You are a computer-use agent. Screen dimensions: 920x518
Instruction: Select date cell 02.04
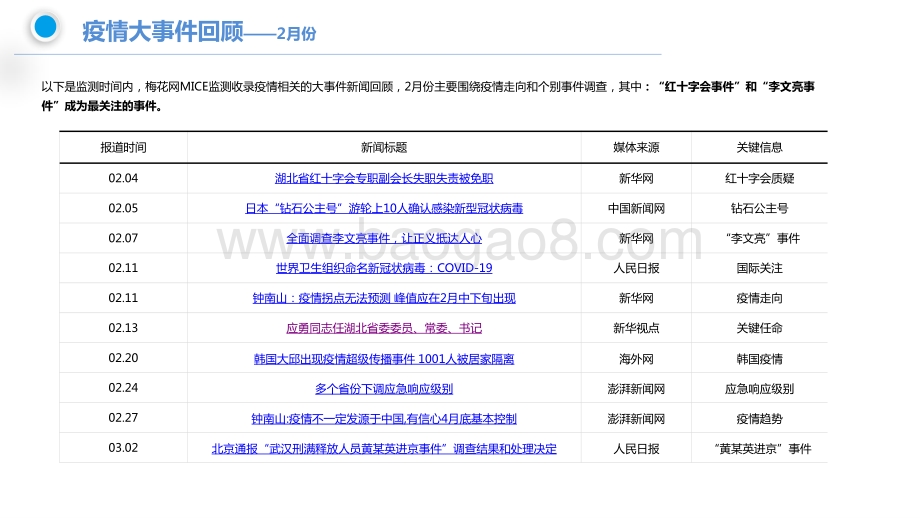123,178
